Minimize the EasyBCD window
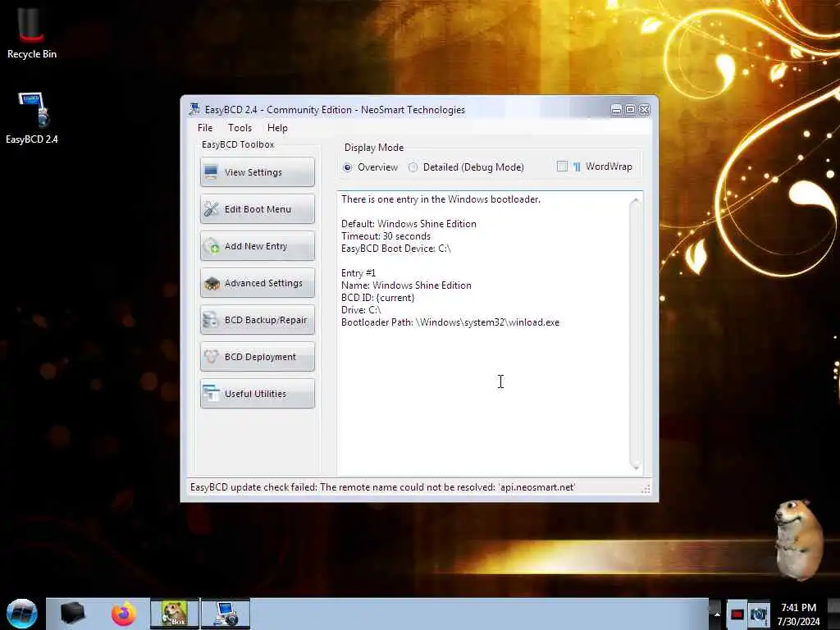Image resolution: width=840 pixels, height=630 pixels. coord(617,109)
